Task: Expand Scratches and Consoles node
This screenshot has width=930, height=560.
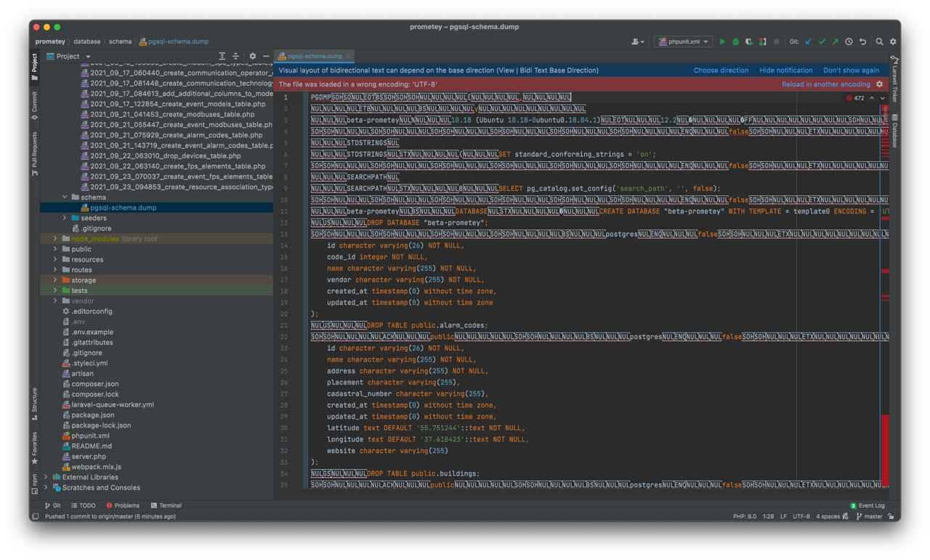Action: (x=46, y=487)
